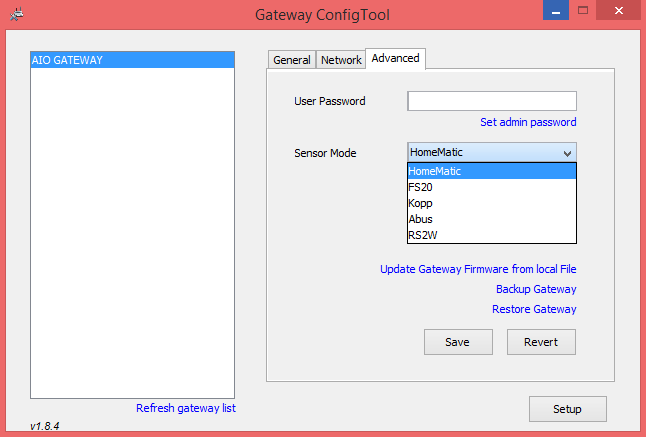Select the Advanced tab
This screenshot has height=437, width=646.
395,59
